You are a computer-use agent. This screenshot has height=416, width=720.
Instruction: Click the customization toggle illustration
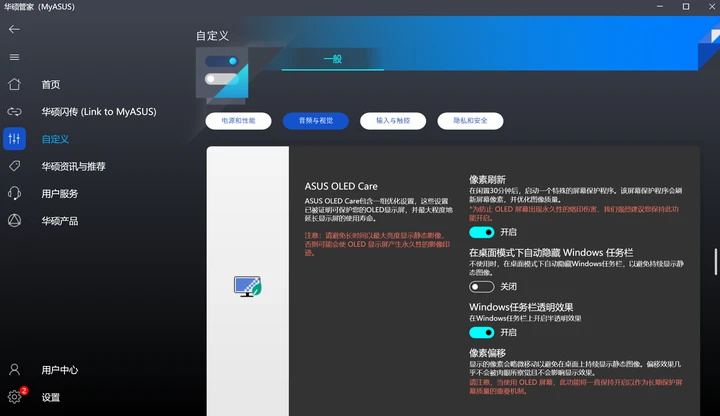pos(222,73)
